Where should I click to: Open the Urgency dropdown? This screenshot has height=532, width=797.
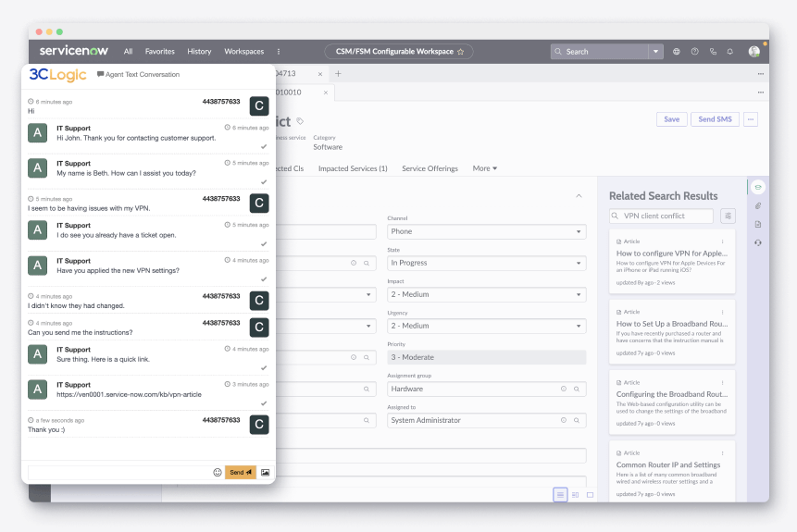pos(486,326)
